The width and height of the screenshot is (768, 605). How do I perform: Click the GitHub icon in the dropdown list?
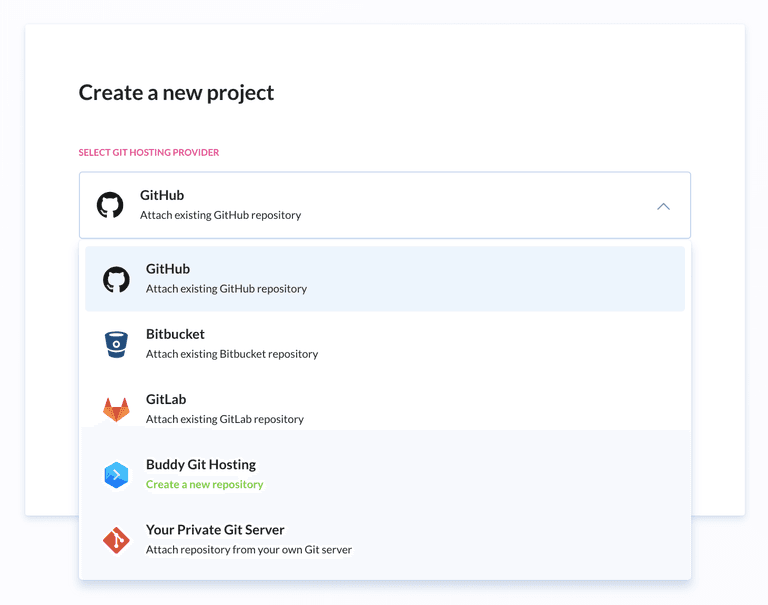(116, 279)
